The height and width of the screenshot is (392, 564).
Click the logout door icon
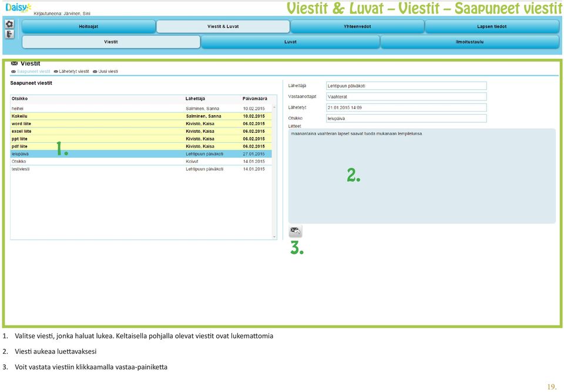click(x=9, y=34)
